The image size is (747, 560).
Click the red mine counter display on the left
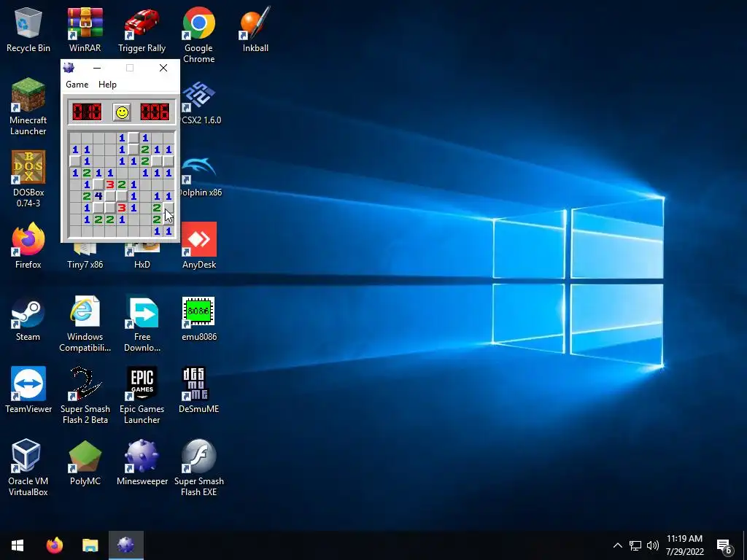[87, 112]
